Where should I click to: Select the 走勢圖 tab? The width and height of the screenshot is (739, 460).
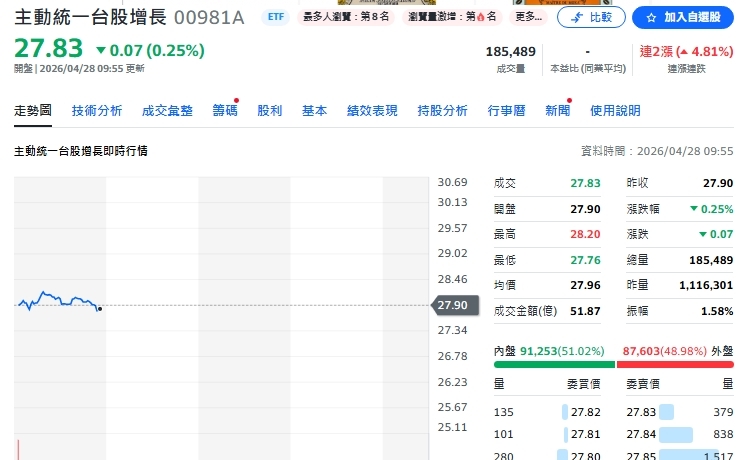click(x=33, y=111)
